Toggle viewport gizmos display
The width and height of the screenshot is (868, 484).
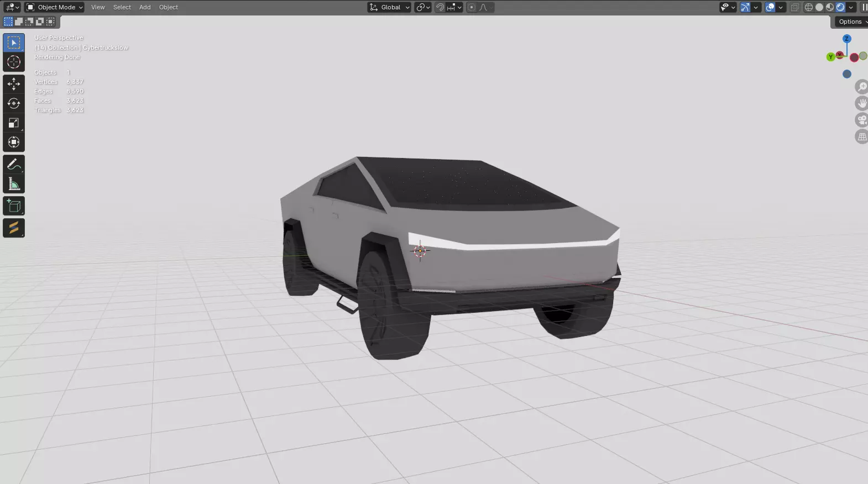click(745, 7)
